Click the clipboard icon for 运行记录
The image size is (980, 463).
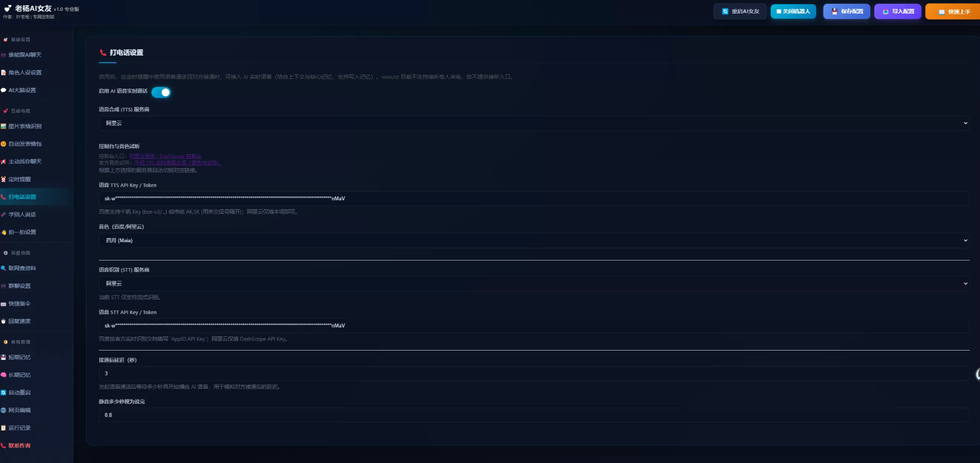point(3,428)
